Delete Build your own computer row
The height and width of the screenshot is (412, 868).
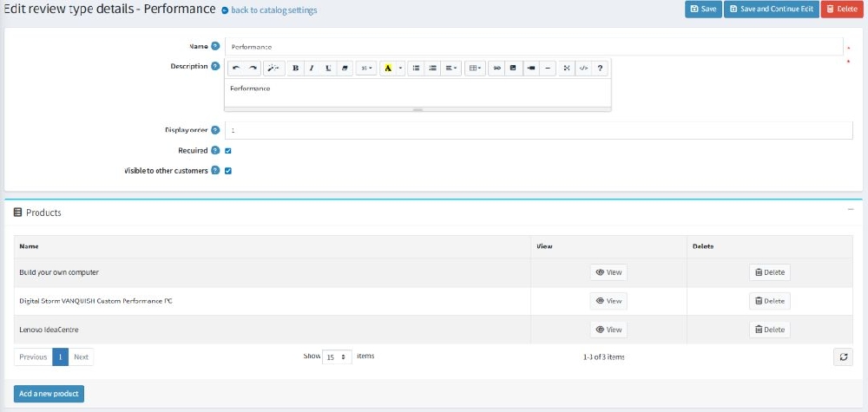[x=769, y=272]
